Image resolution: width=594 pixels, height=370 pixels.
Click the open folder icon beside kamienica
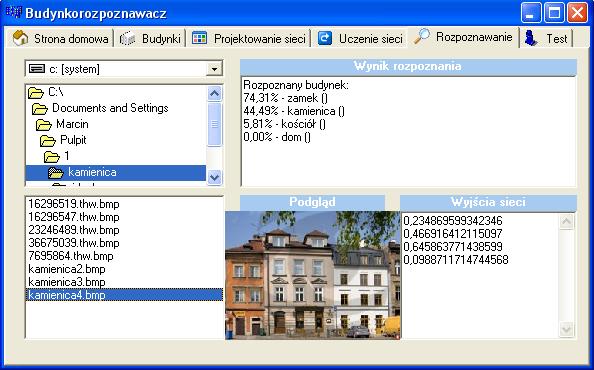pyautogui.click(x=56, y=173)
